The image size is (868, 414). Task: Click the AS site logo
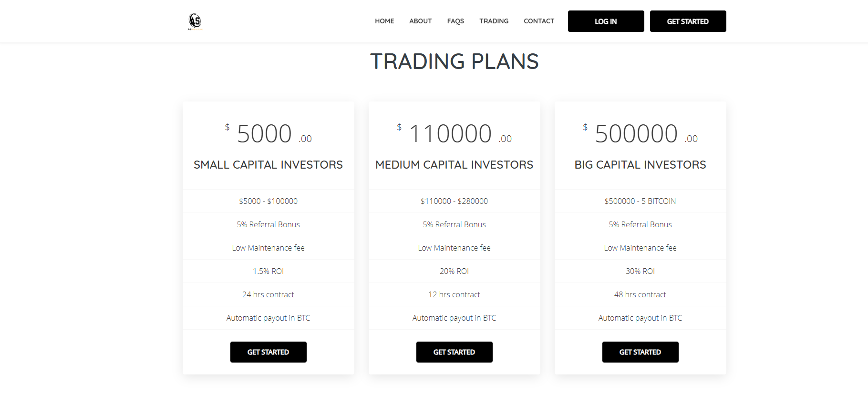coord(195,21)
